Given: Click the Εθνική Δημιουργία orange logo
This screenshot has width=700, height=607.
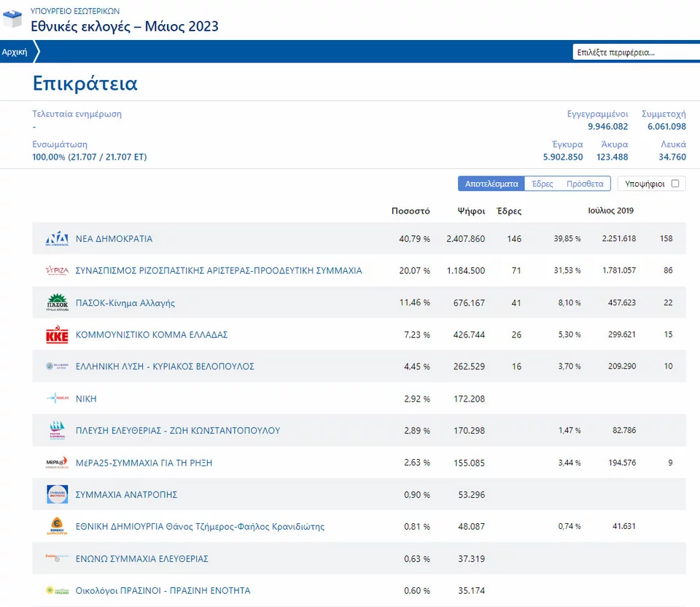Looking at the screenshot, I should coord(57,527).
